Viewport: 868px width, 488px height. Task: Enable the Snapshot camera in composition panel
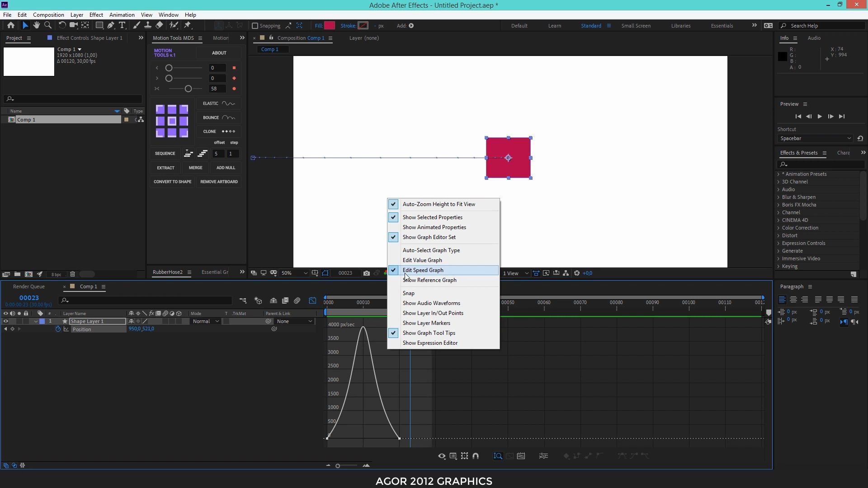pos(367,273)
